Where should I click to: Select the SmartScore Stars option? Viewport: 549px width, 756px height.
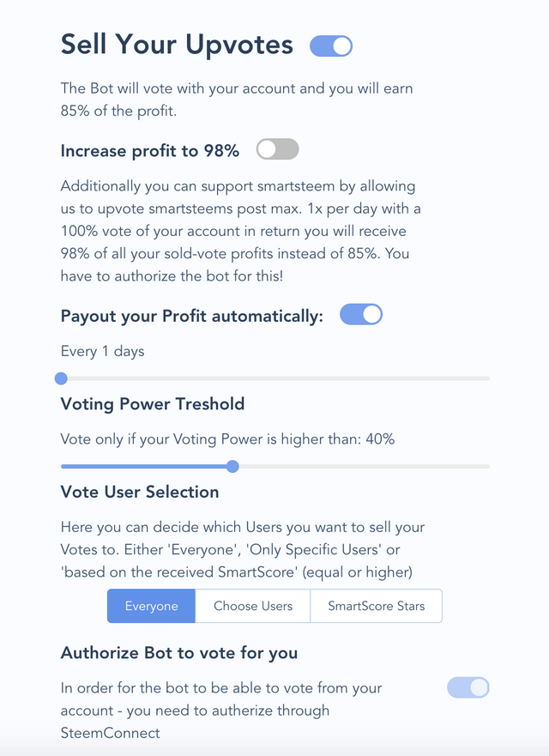tap(376, 606)
